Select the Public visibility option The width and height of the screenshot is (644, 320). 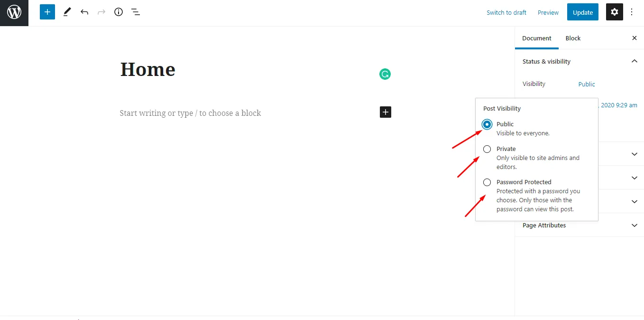coord(487,124)
